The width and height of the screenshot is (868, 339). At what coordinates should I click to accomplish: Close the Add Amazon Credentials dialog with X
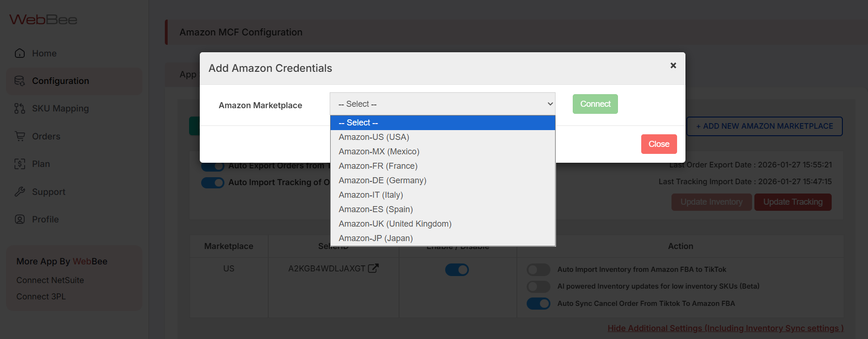tap(673, 66)
